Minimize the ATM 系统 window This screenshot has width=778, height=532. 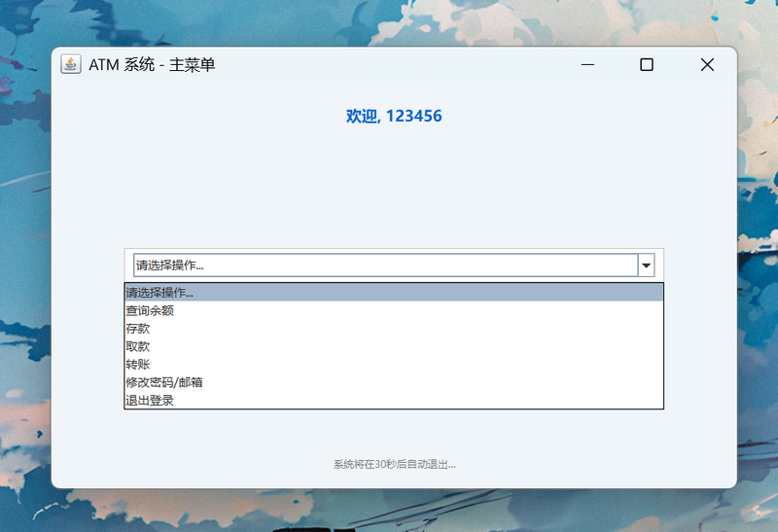click(x=587, y=64)
